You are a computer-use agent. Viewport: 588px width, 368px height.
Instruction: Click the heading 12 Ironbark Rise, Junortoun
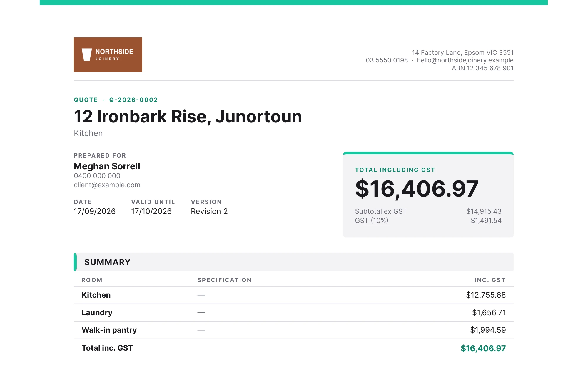(x=188, y=117)
